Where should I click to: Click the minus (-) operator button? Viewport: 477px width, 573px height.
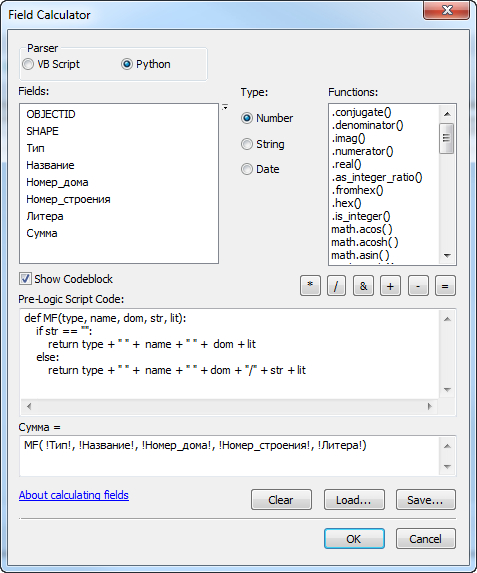418,286
